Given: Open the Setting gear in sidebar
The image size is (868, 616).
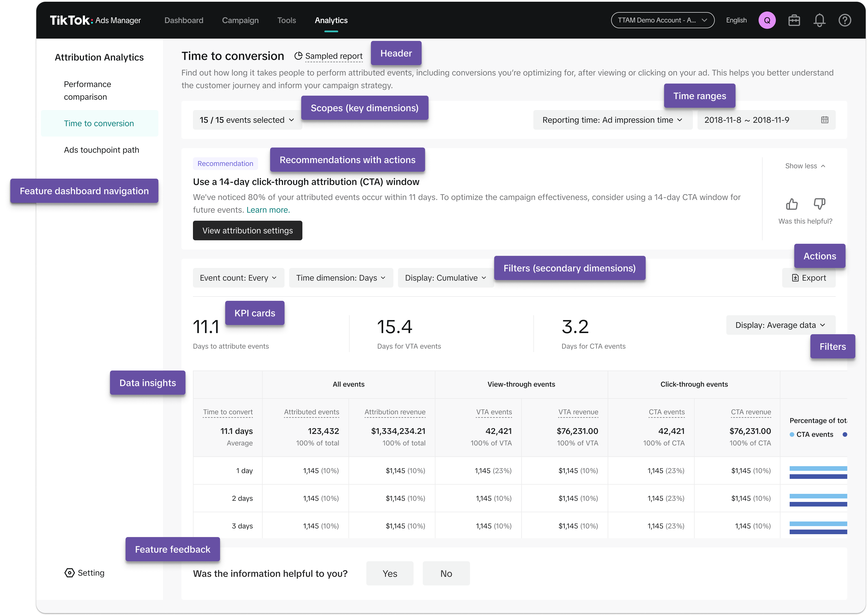Looking at the screenshot, I should pyautogui.click(x=70, y=573).
